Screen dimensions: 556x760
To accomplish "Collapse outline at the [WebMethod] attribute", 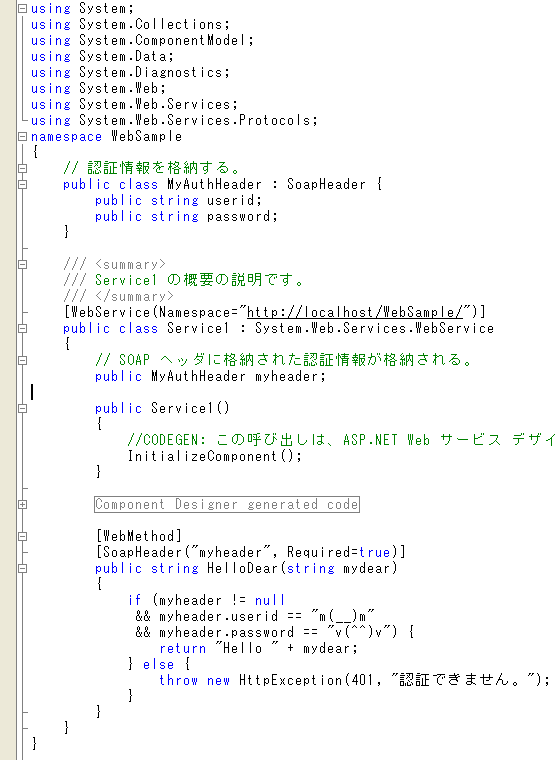I will [x=22, y=537].
